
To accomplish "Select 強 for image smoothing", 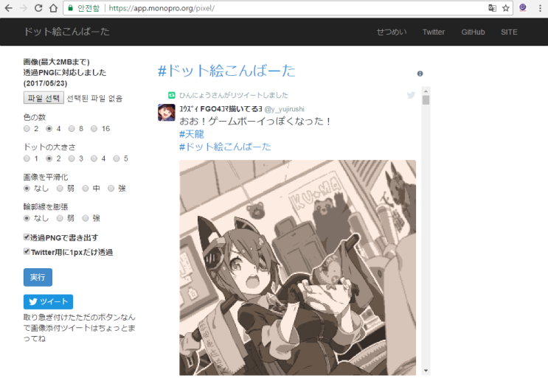I will click(x=111, y=189).
